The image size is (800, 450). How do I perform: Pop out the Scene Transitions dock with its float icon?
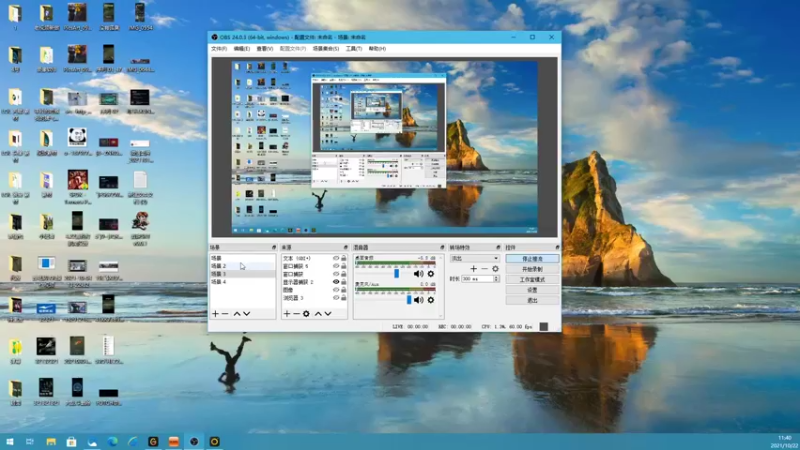point(498,247)
